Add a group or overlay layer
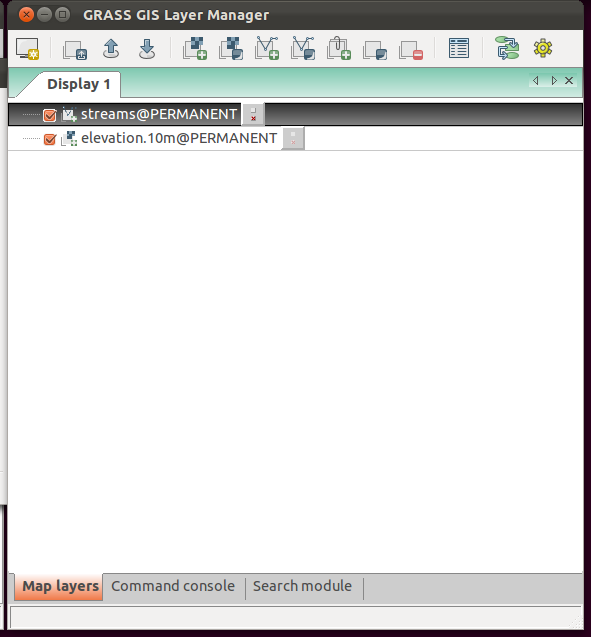 (375, 50)
